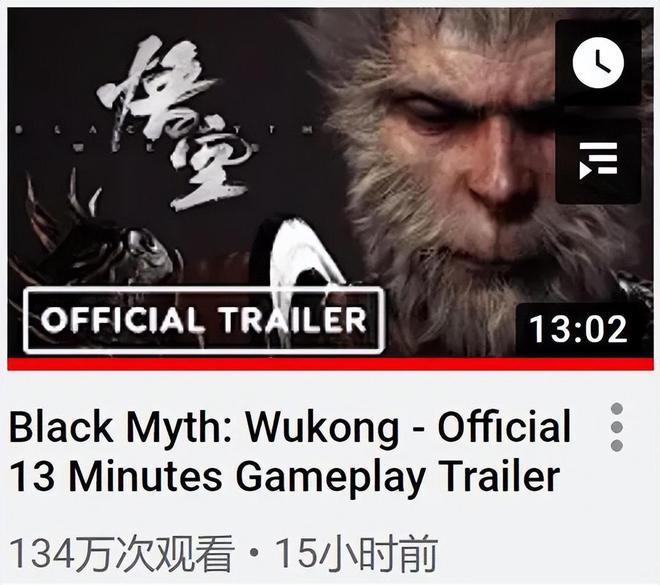The height and width of the screenshot is (585, 660).
Task: Click the 134万次观看 view count
Action: pos(122,553)
